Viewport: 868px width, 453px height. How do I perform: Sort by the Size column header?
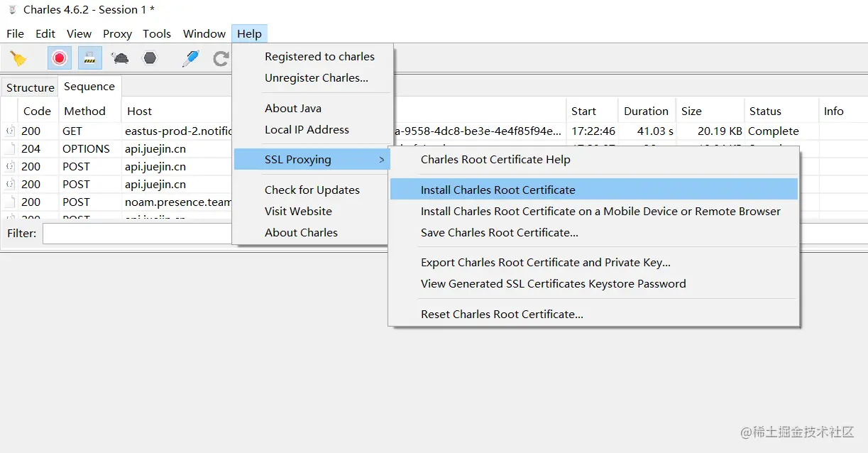coord(708,111)
